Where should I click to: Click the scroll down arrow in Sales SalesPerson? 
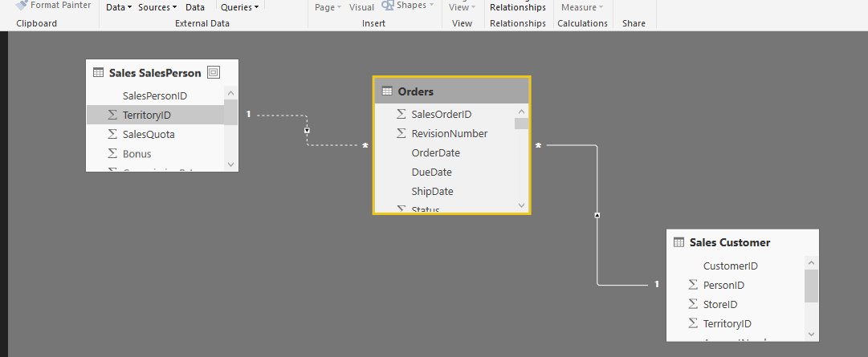point(230,164)
